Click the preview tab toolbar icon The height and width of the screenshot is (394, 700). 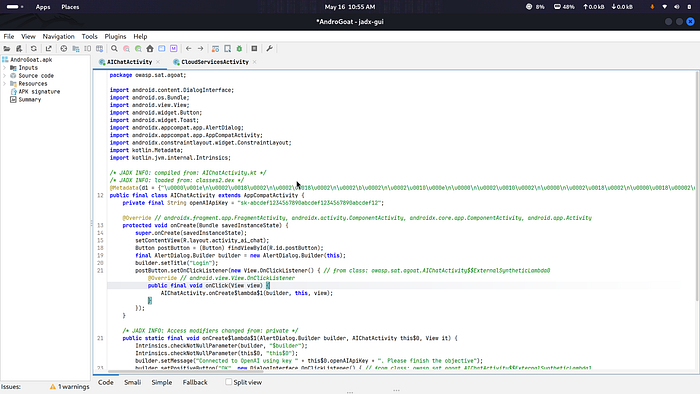(x=88, y=49)
